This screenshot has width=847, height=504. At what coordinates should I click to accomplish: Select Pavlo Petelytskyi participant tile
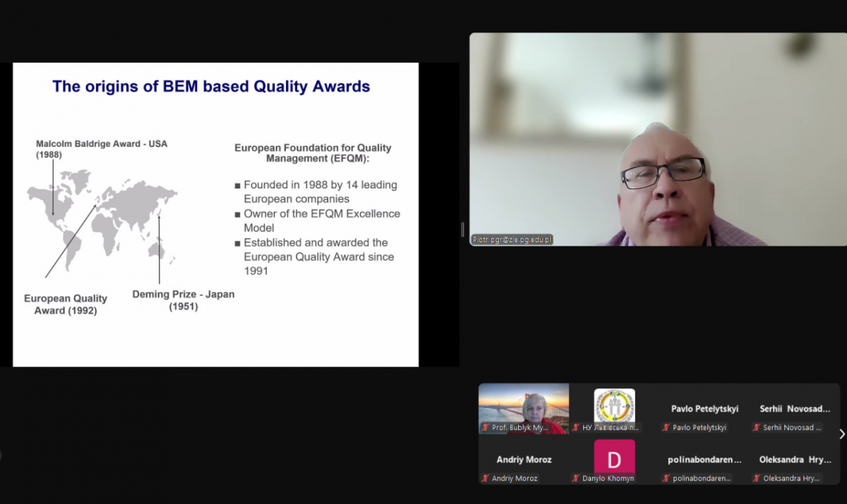coord(704,409)
